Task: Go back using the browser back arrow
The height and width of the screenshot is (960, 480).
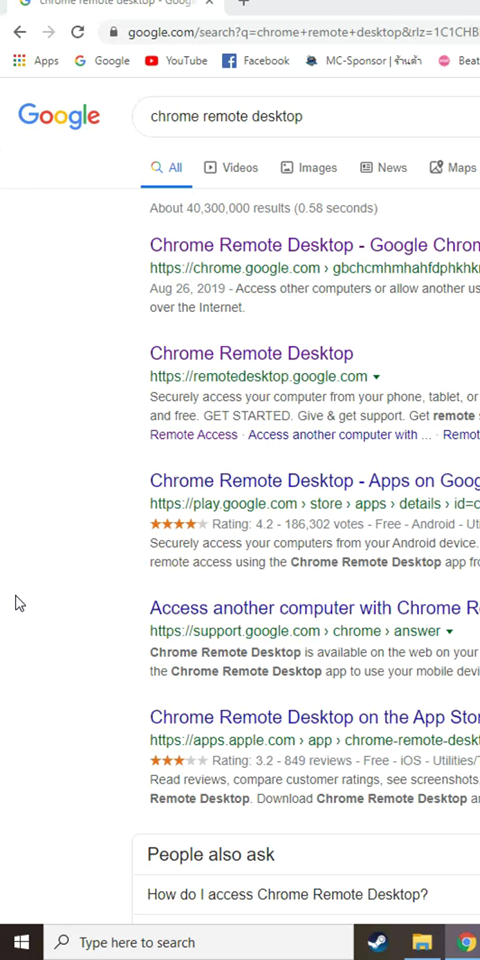Action: 20,32
